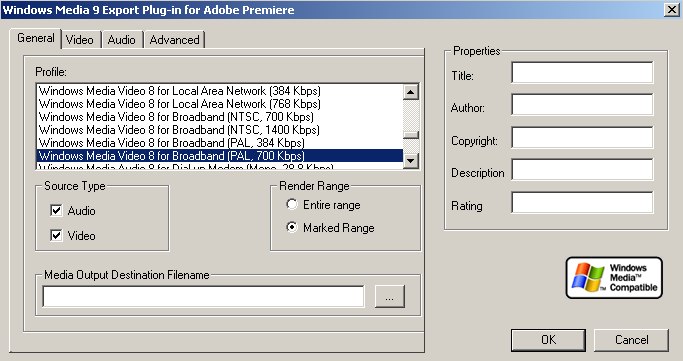
Task: Click the profile list scroll up arrow
Action: pyautogui.click(x=411, y=91)
